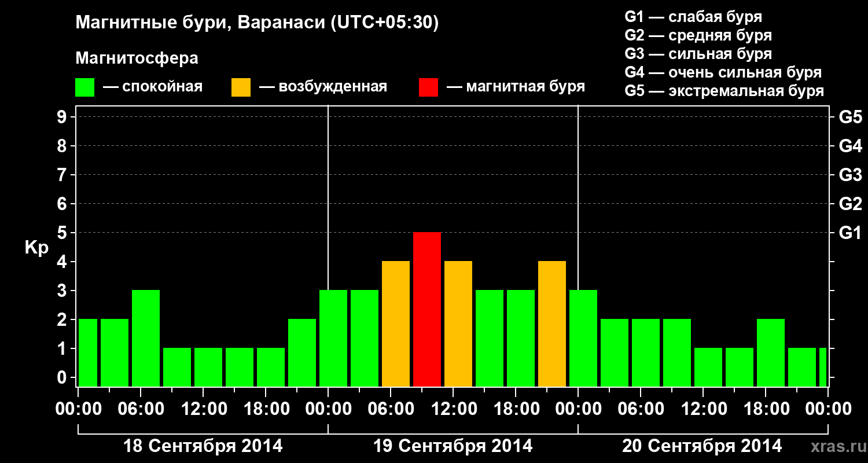The image size is (868, 463).
Task: Click the '20 Сентября 2014' date label
Action: (702, 446)
